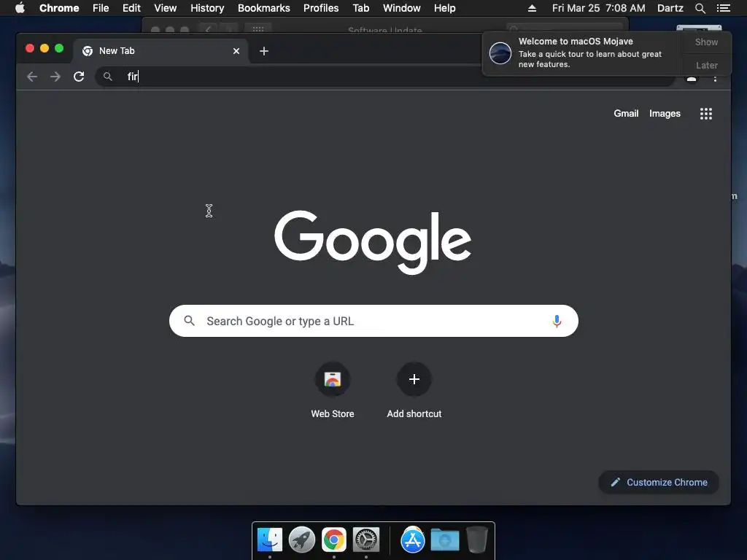Open App Store in the Dock
The width and height of the screenshot is (747, 560).
pyautogui.click(x=413, y=540)
